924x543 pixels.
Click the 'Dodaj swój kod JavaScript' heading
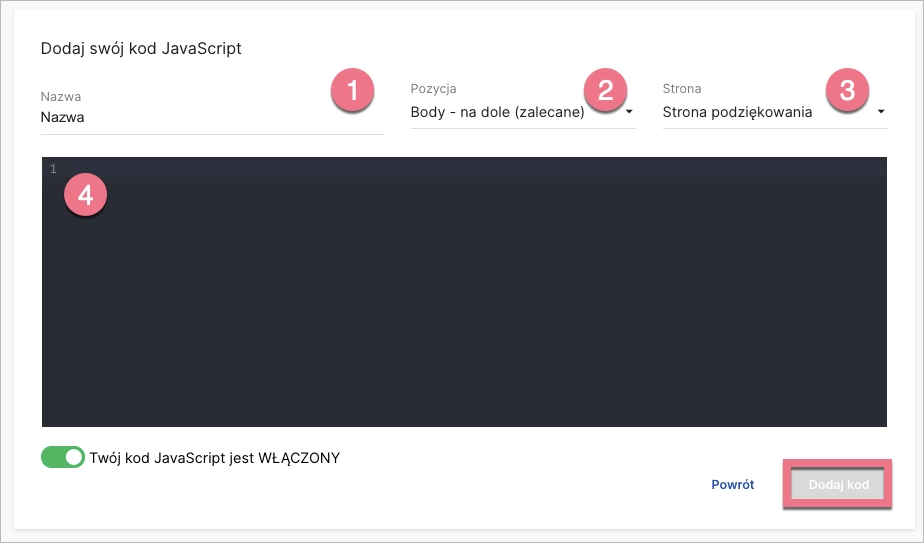click(141, 48)
